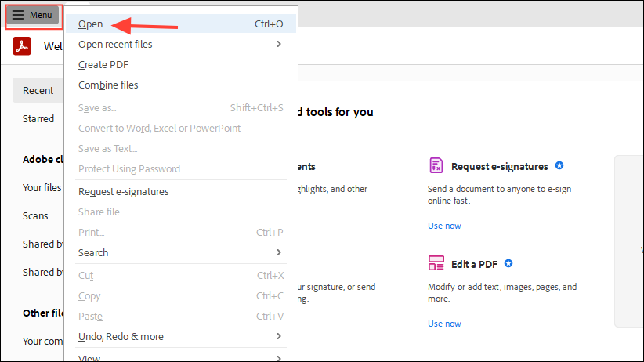Select Combine files menu entry

(108, 85)
